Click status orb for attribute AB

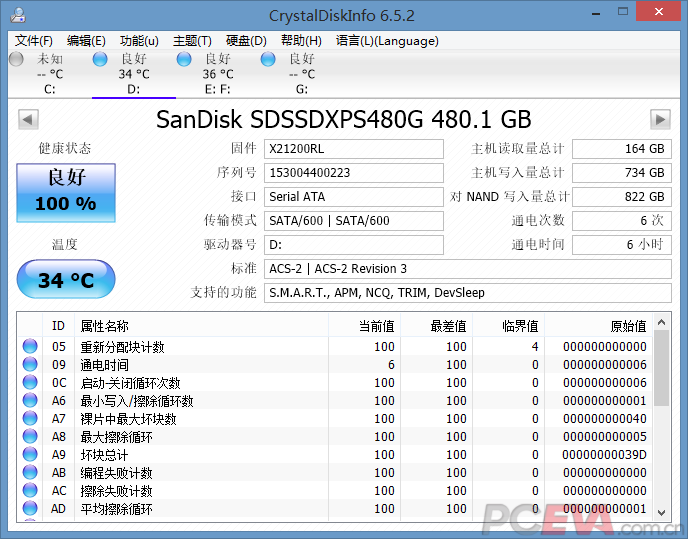point(30,472)
